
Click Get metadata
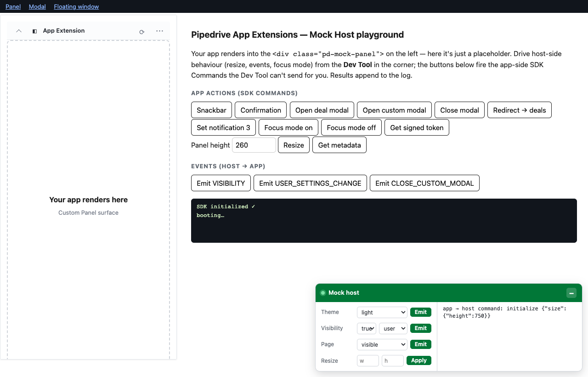point(339,145)
